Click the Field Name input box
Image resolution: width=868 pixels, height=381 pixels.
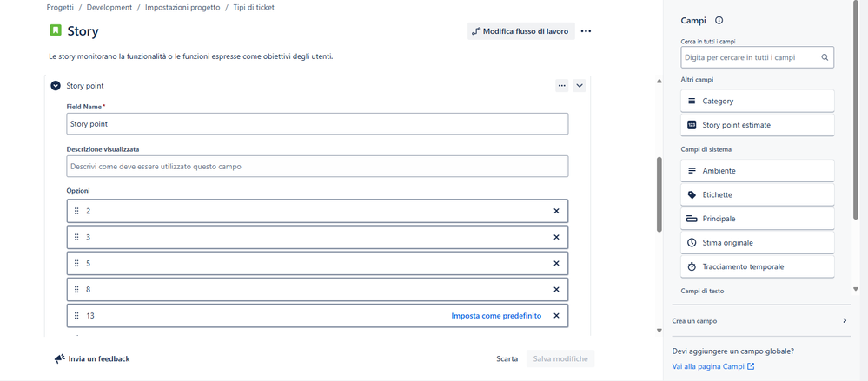[317, 124]
